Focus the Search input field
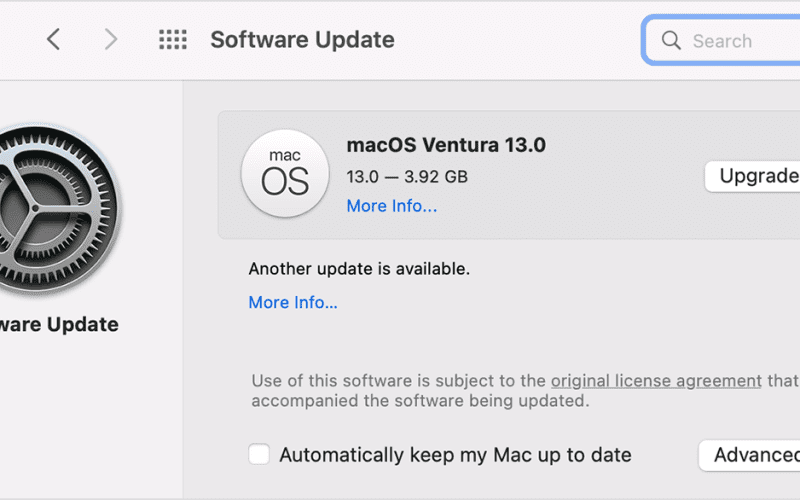 [x=721, y=40]
